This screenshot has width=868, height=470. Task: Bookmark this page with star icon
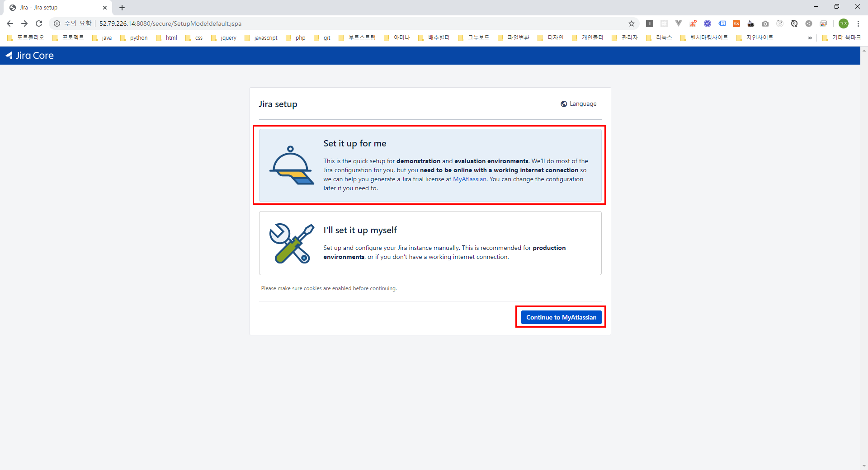[632, 23]
